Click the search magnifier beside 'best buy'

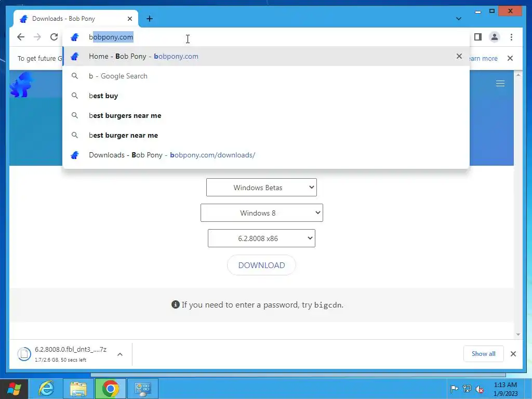[x=75, y=96]
